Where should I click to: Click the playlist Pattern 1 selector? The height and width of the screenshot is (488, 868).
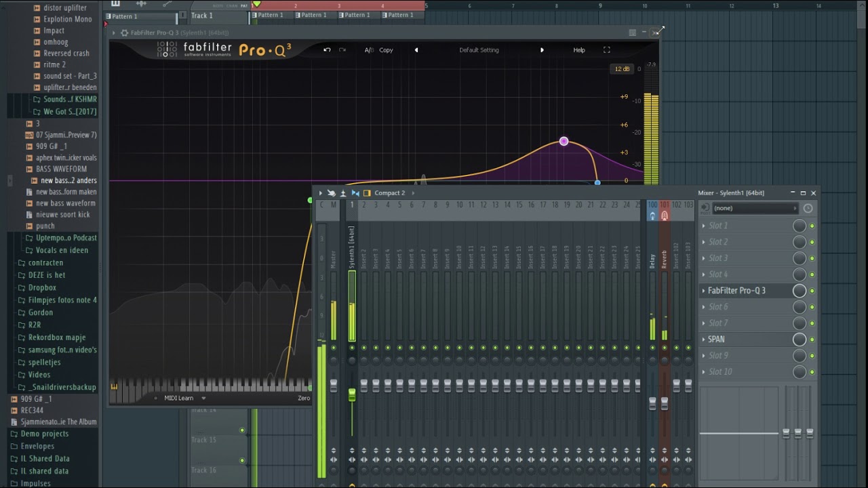point(142,16)
